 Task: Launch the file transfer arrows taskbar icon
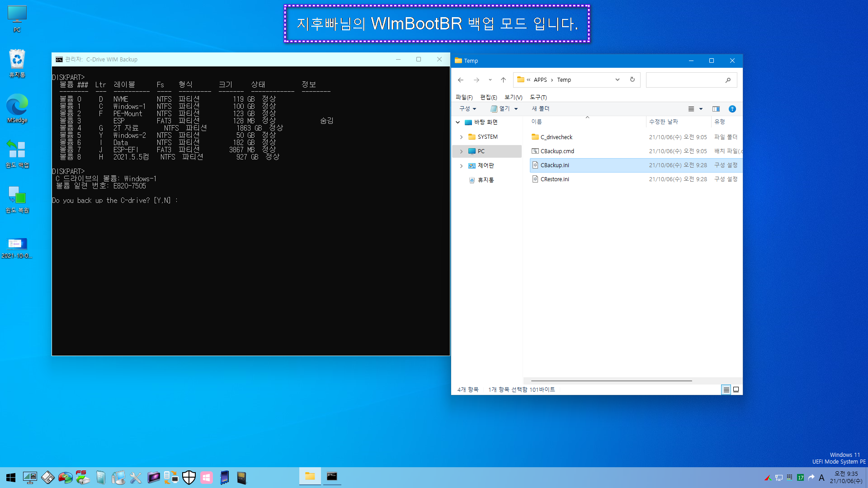[171, 478]
